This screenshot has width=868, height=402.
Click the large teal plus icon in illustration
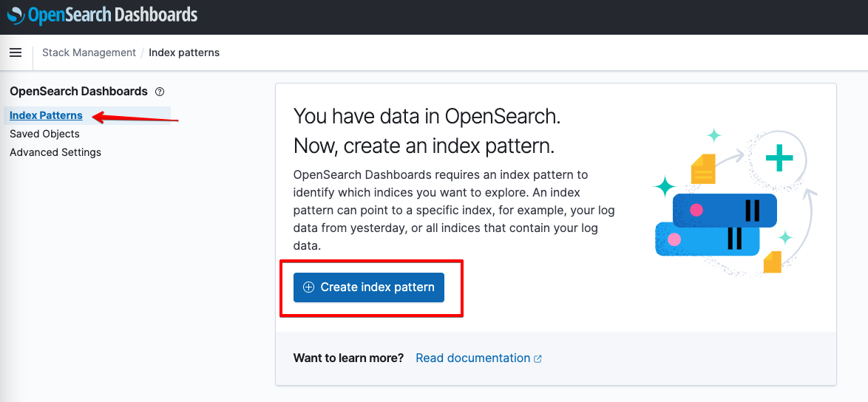[779, 157]
